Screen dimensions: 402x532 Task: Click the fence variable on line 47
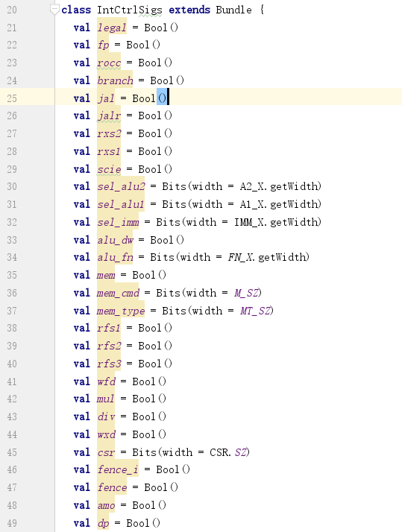click(x=112, y=488)
